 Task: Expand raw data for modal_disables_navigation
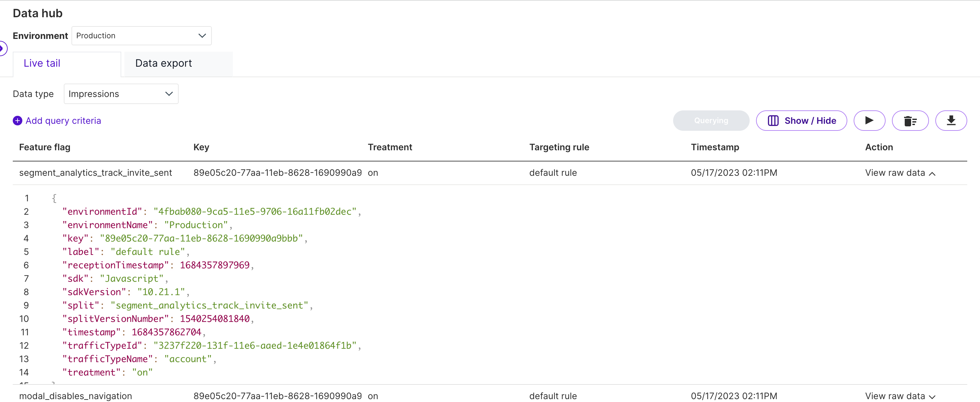(x=900, y=396)
